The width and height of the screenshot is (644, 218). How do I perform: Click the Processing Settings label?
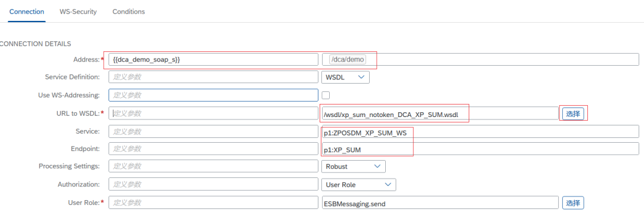pyautogui.click(x=69, y=166)
